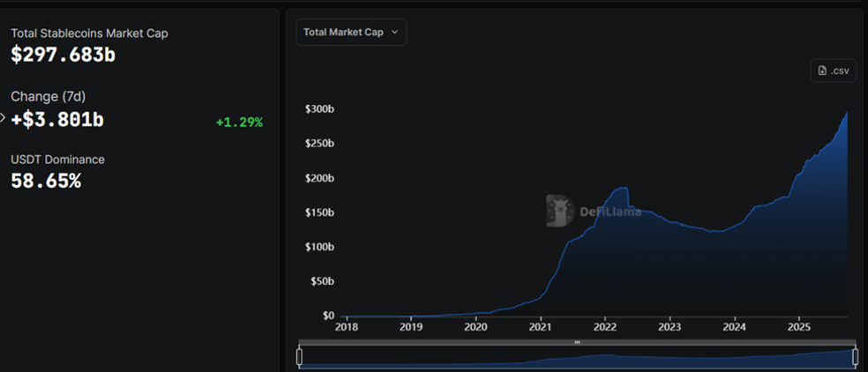Click the DefiLlama llama logo watermark
Image resolution: width=868 pixels, height=372 pixels.
click(559, 211)
